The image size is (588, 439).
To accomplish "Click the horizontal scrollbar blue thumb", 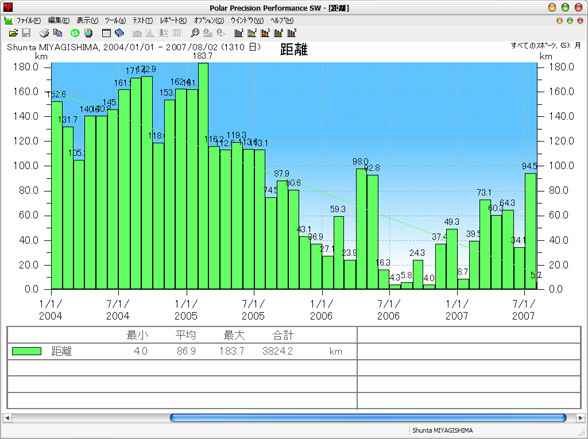I will (368, 418).
